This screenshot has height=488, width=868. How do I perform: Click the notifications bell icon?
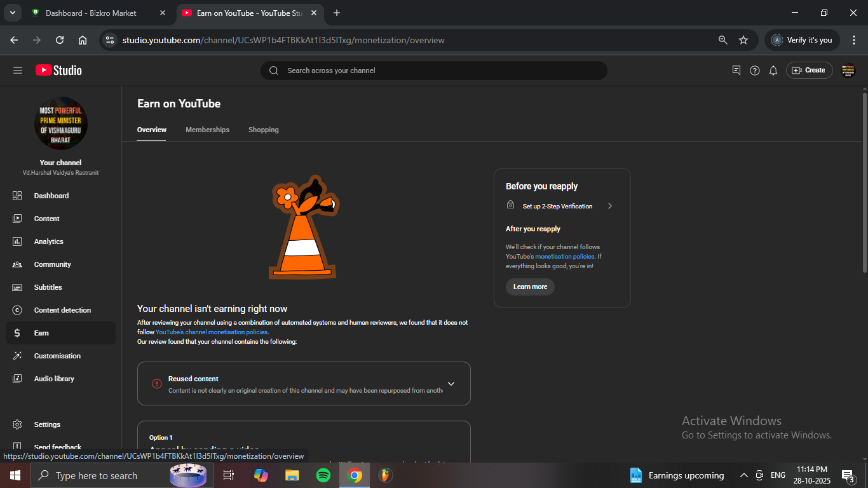[x=773, y=71]
